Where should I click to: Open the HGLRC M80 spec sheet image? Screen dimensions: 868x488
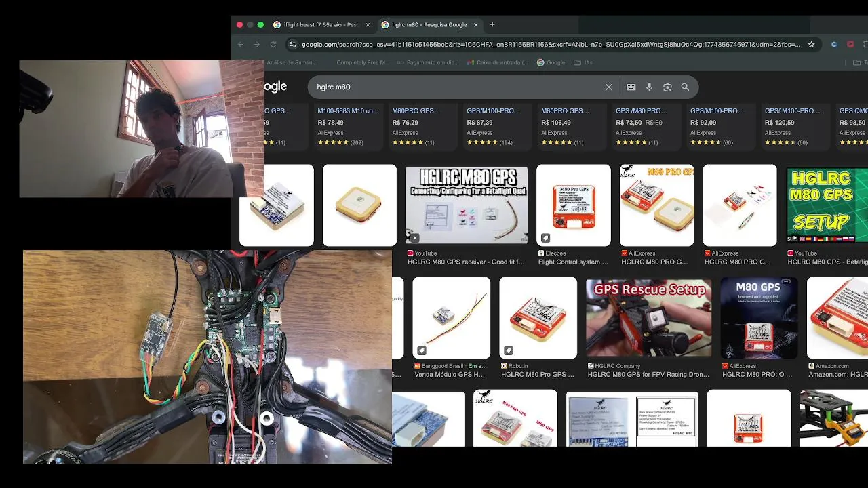point(632,418)
